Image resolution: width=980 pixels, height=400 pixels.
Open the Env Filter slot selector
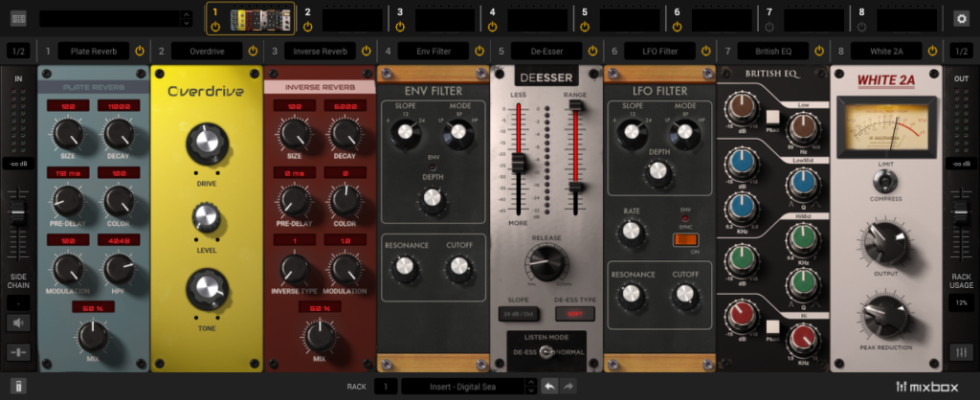[x=434, y=51]
